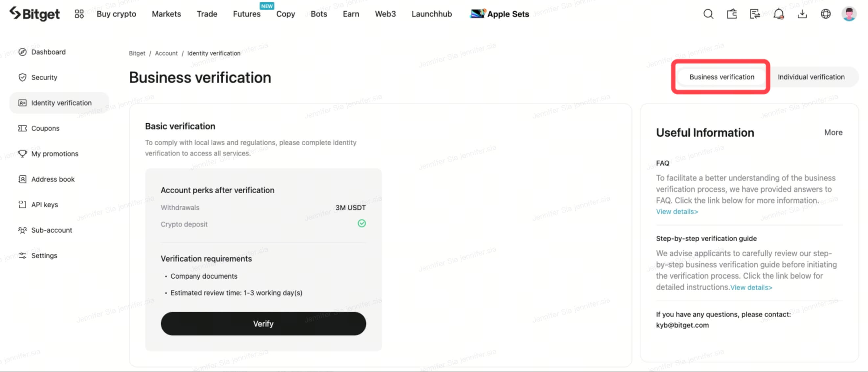Select the Orders history icon
The width and height of the screenshot is (868, 372).
pyautogui.click(x=754, y=13)
